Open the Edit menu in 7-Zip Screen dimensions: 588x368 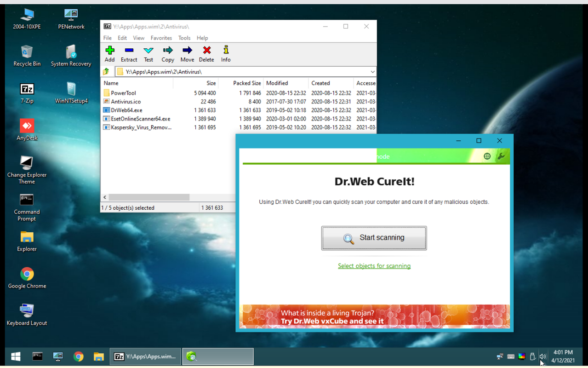click(122, 38)
